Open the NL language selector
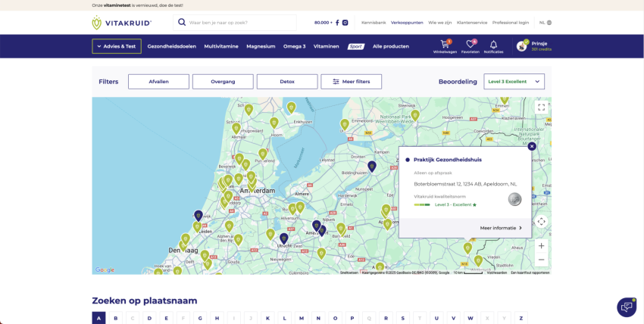644x324 pixels. (x=545, y=23)
